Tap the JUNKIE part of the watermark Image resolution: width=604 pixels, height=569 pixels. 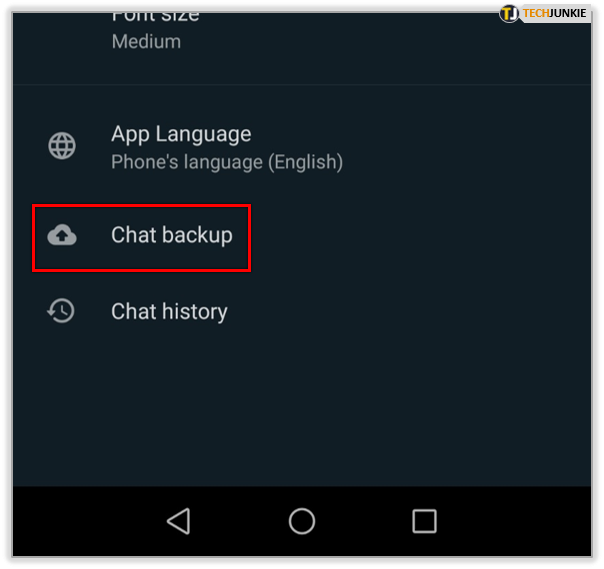(569, 13)
